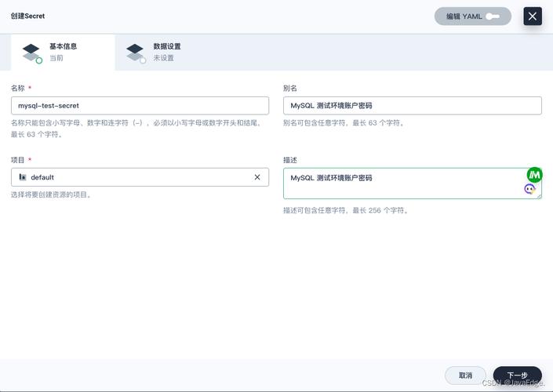553x392 pixels.
Task: Click the hint 别名可包含任意字符
Action: 344,123
